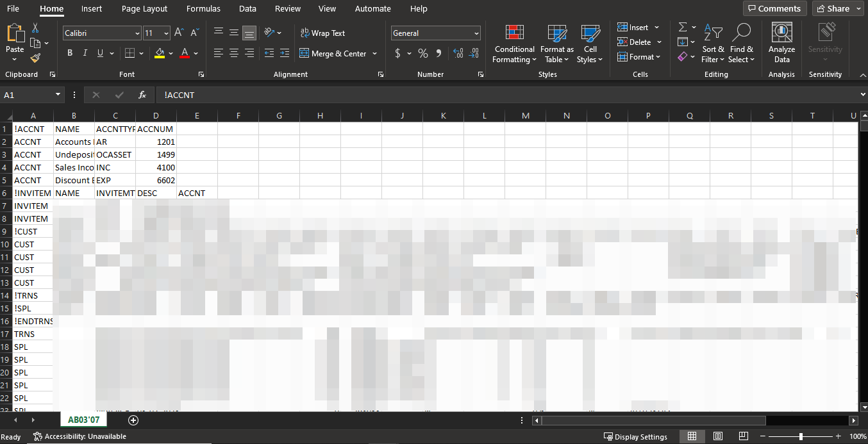Open Conditional Formatting menu
The height and width of the screenshot is (444, 868).
(513, 44)
